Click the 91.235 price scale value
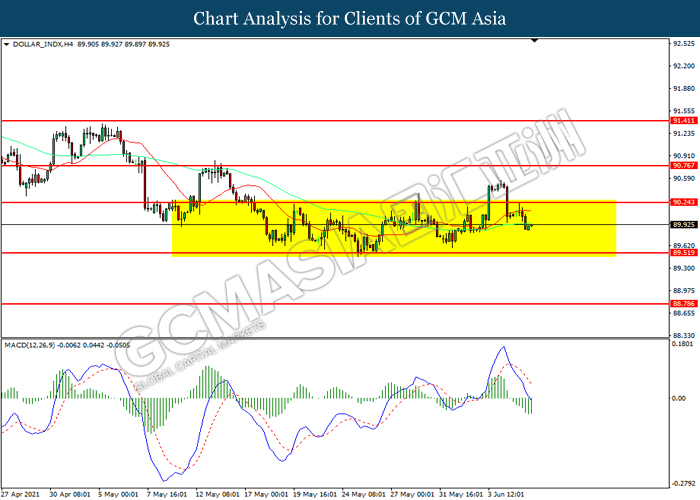700x500 pixels. point(683,133)
